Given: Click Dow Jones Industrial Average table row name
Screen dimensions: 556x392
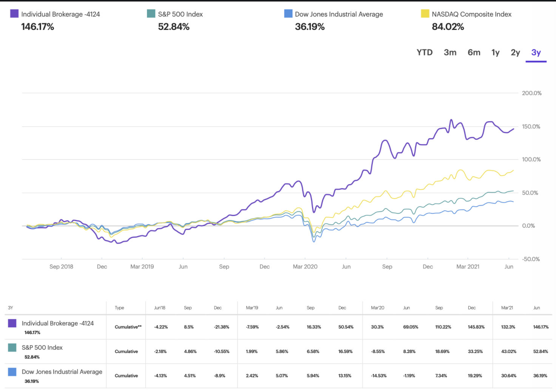Looking at the screenshot, I should (62, 372).
